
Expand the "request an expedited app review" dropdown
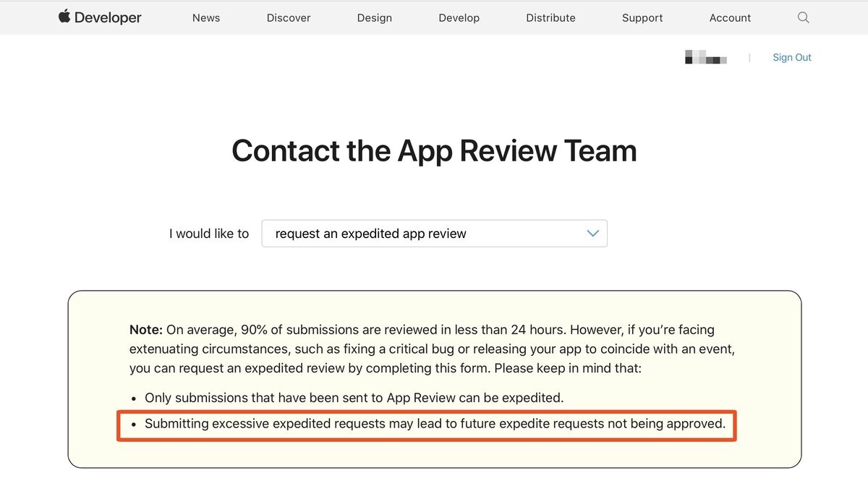pos(435,234)
